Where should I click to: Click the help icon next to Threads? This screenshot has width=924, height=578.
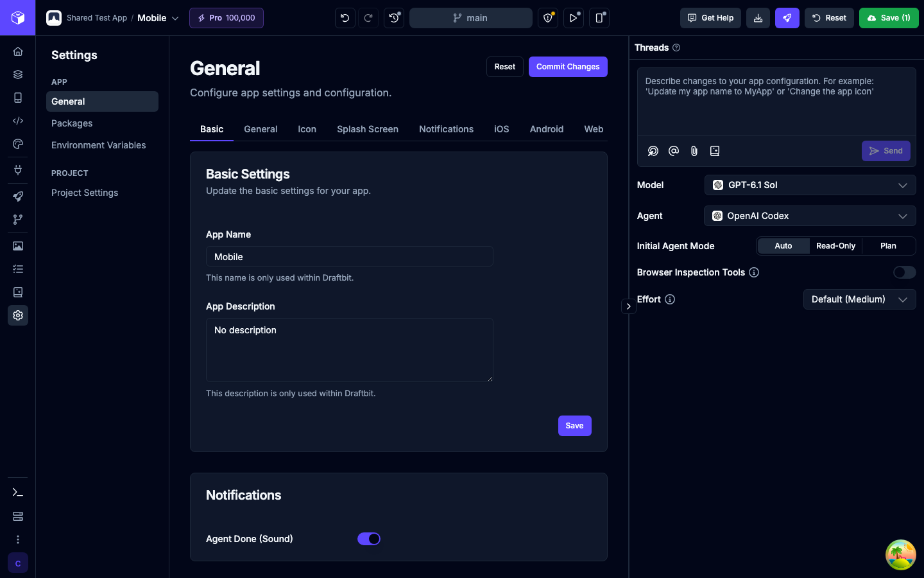click(x=676, y=48)
